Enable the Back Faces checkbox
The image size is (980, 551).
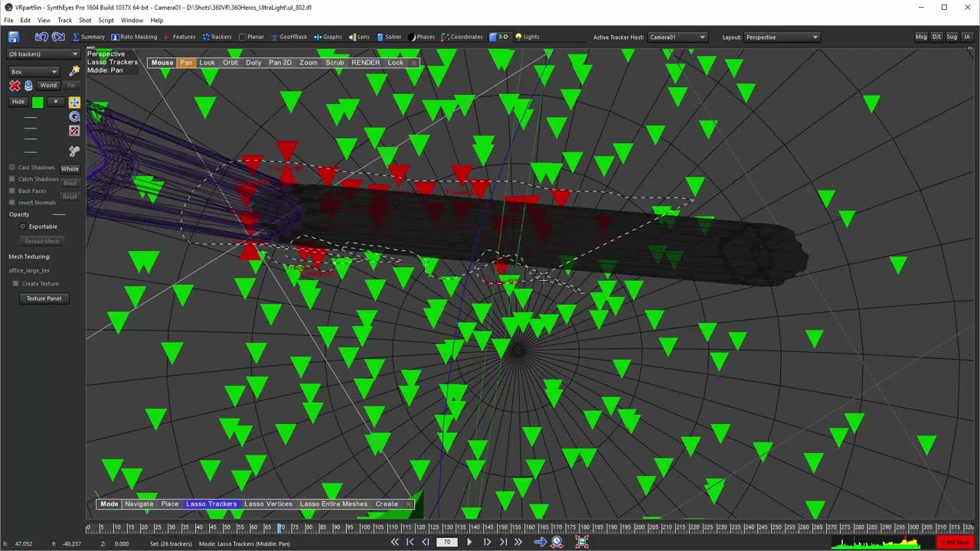pos(12,191)
